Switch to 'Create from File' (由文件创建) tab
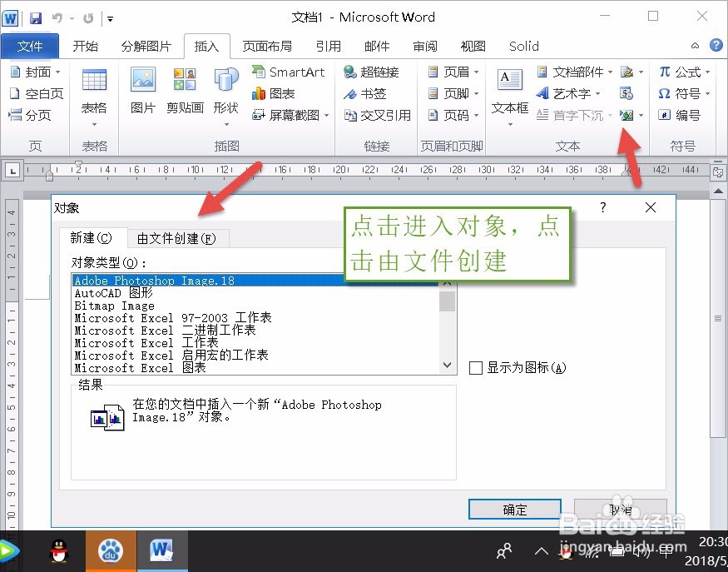Viewport: 728px width, 572px height. click(176, 238)
